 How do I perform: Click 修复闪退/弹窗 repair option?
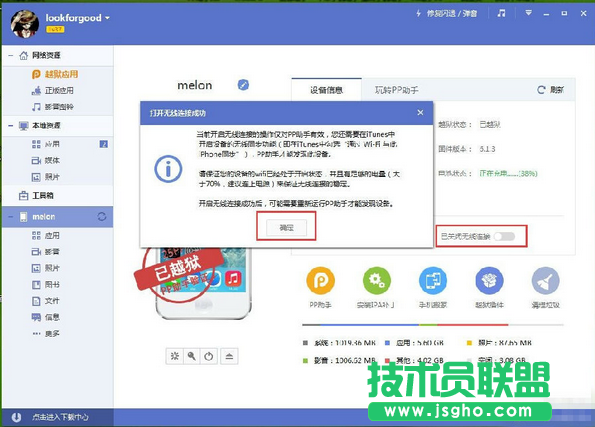(446, 14)
